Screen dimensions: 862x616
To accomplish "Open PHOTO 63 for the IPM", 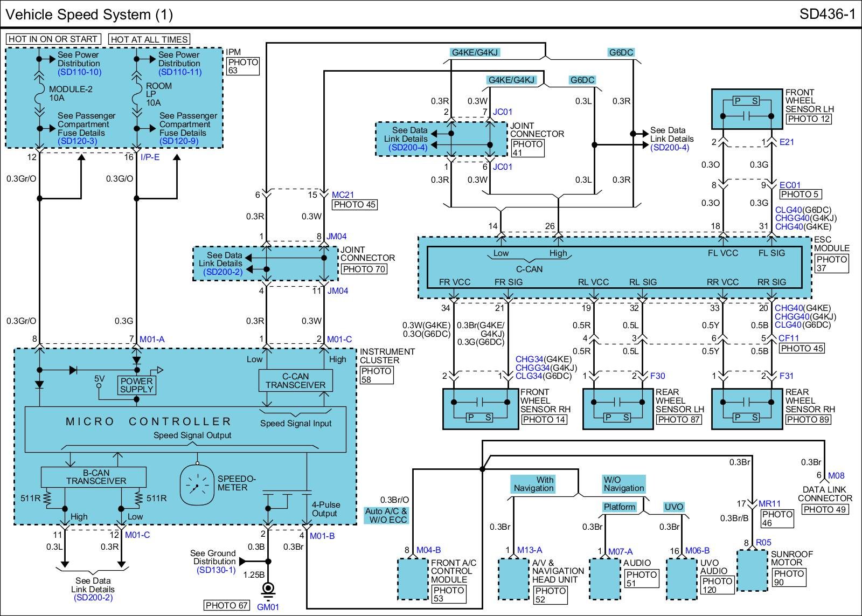I will 243,66.
